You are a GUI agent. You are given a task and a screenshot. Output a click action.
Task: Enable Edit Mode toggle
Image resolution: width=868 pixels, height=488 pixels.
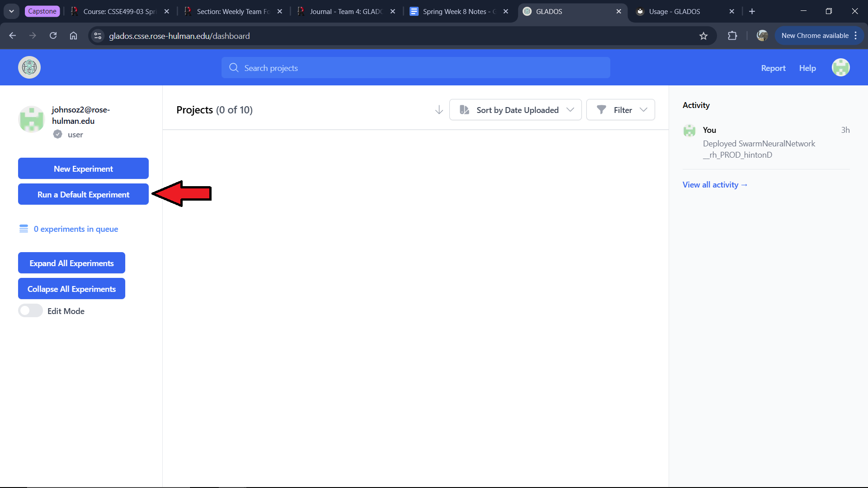point(30,311)
